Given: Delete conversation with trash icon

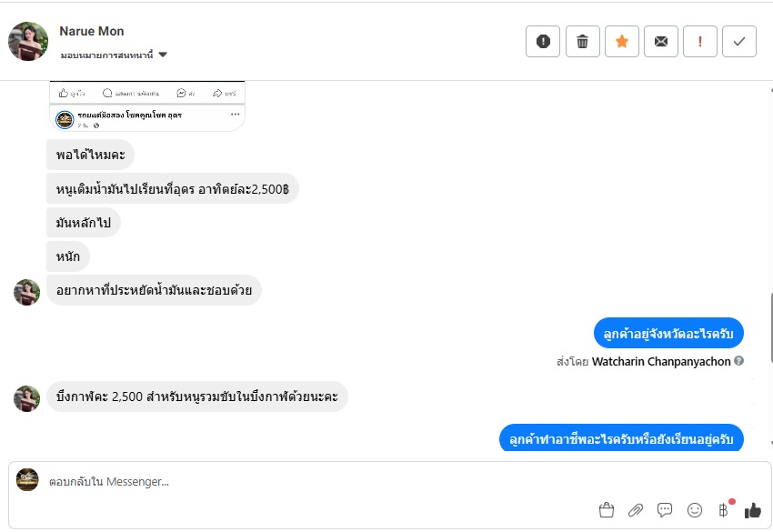Looking at the screenshot, I should [583, 41].
